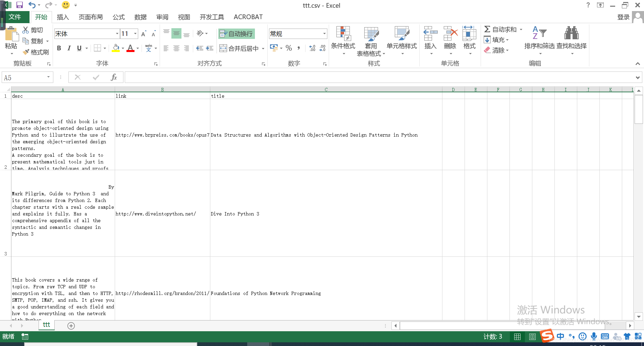Viewport: 644px width, 346px height.
Task: Open Conditional Formatting (条件格式) icon
Action: click(x=343, y=33)
